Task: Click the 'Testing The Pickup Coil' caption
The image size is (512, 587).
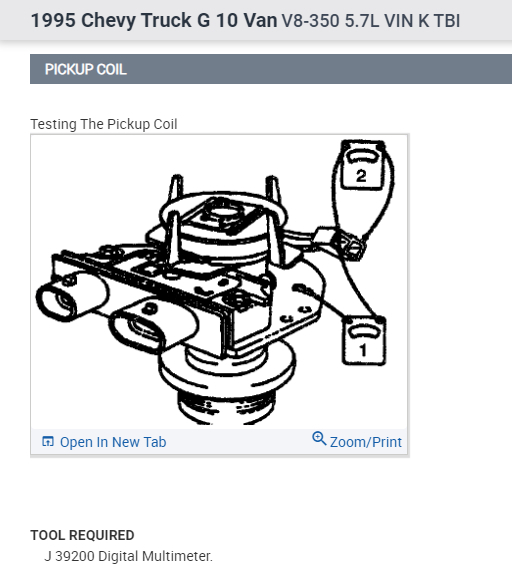Action: (x=104, y=124)
